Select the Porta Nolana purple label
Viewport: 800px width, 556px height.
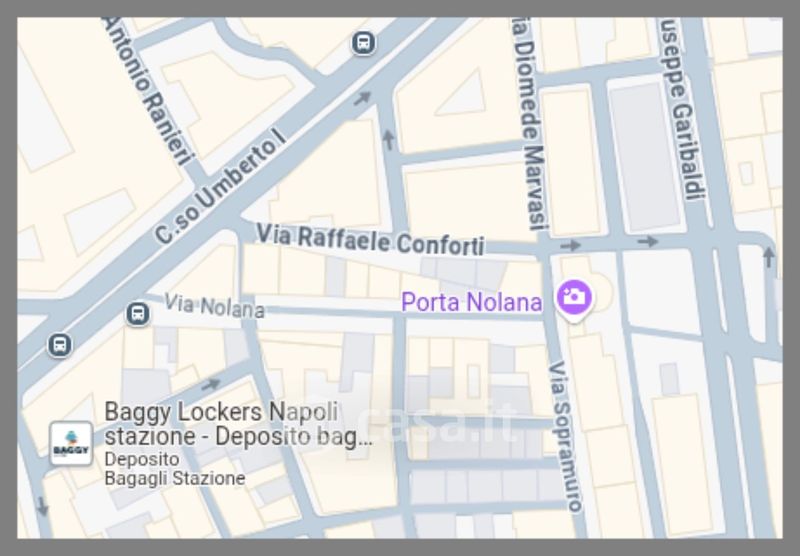pos(471,302)
